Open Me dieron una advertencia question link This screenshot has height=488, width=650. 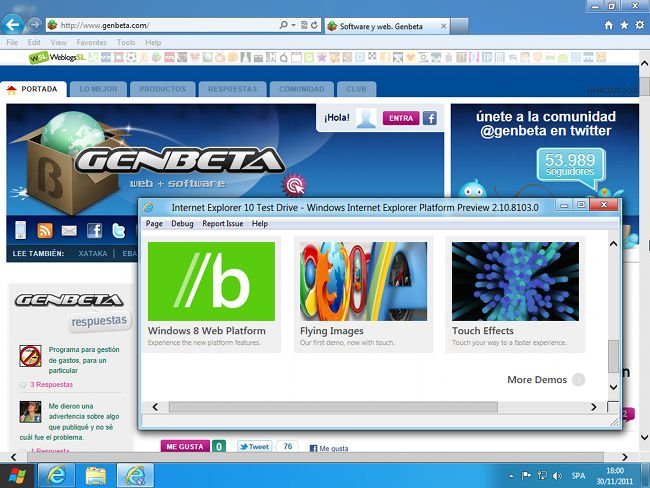69,422
